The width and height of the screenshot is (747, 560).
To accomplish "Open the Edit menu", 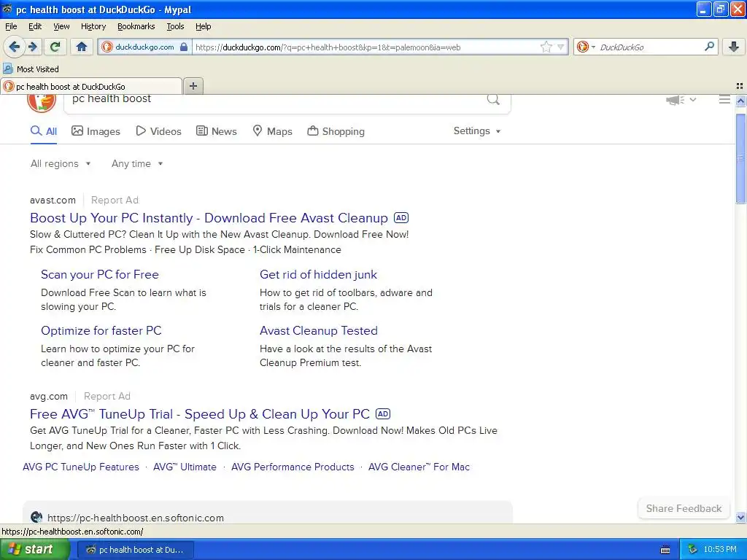I will (x=35, y=26).
